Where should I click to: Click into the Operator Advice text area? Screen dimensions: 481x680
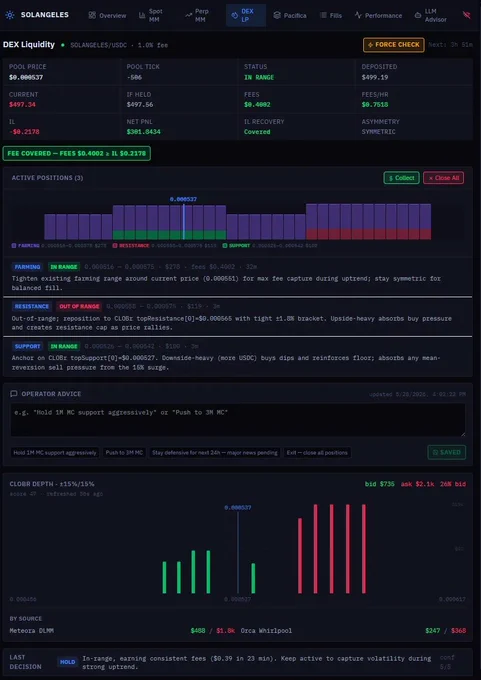click(238, 420)
